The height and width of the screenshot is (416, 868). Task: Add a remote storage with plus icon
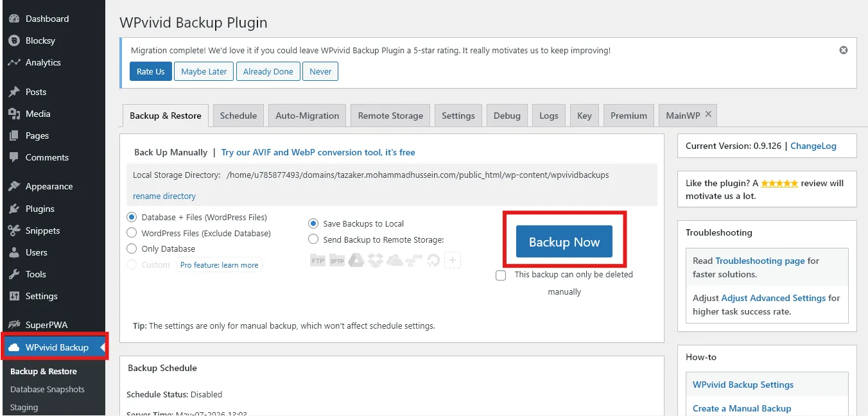(x=453, y=260)
